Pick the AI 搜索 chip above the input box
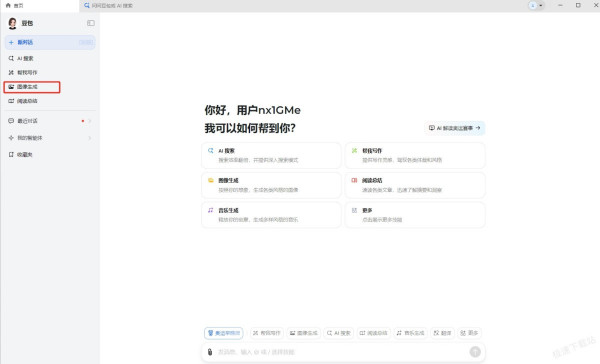The height and width of the screenshot is (364, 600). [339, 333]
